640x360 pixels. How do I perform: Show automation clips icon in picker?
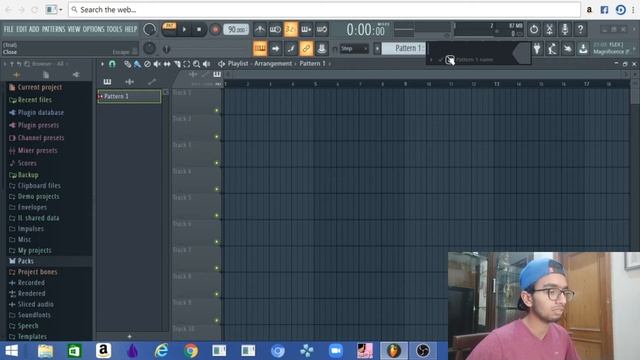click(152, 82)
